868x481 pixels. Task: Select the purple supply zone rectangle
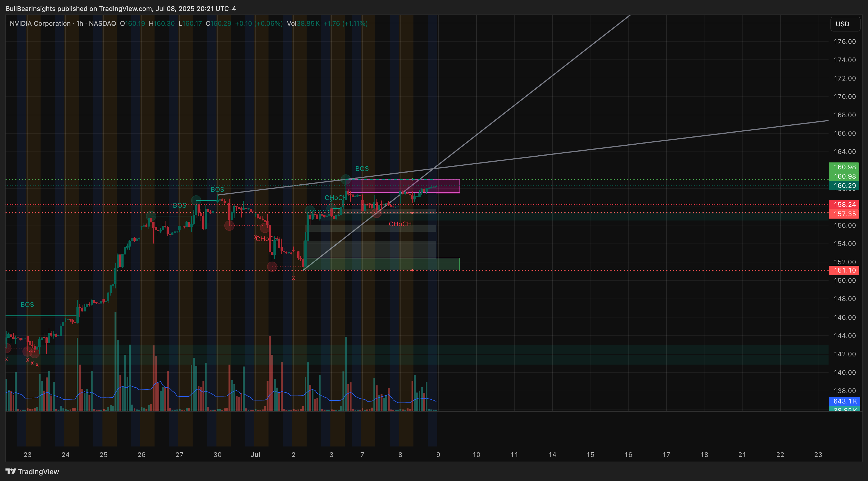point(403,186)
